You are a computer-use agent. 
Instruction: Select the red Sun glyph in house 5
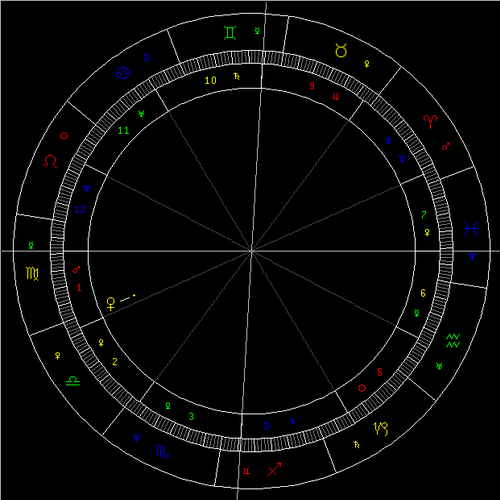(362, 388)
